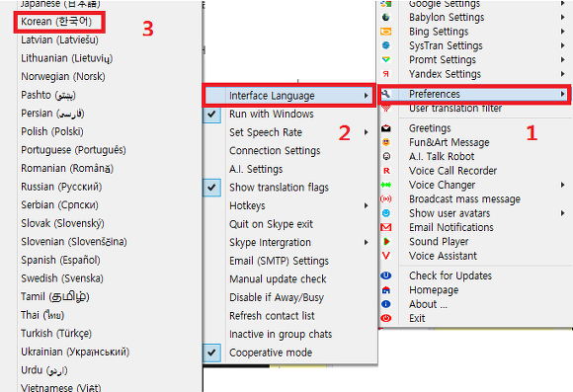Choose Turkish (Türkçe) language

point(56,333)
